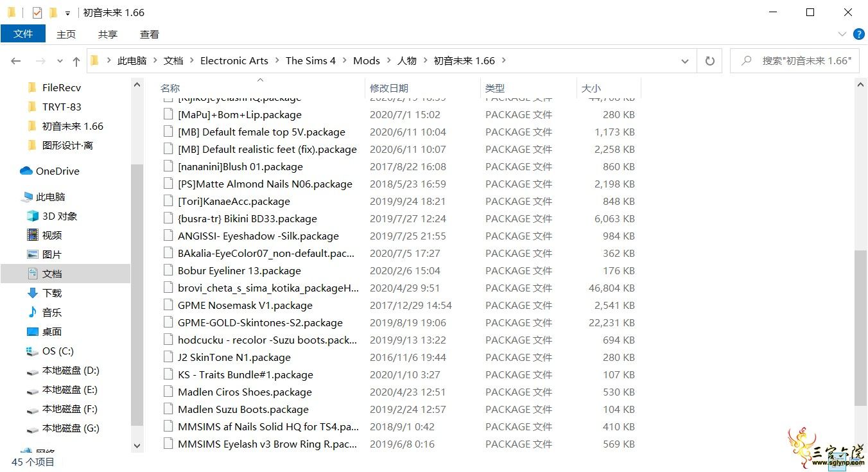Image resolution: width=868 pixels, height=472 pixels.
Task: Open the recent locations dropdown arrow
Action: tap(60, 61)
